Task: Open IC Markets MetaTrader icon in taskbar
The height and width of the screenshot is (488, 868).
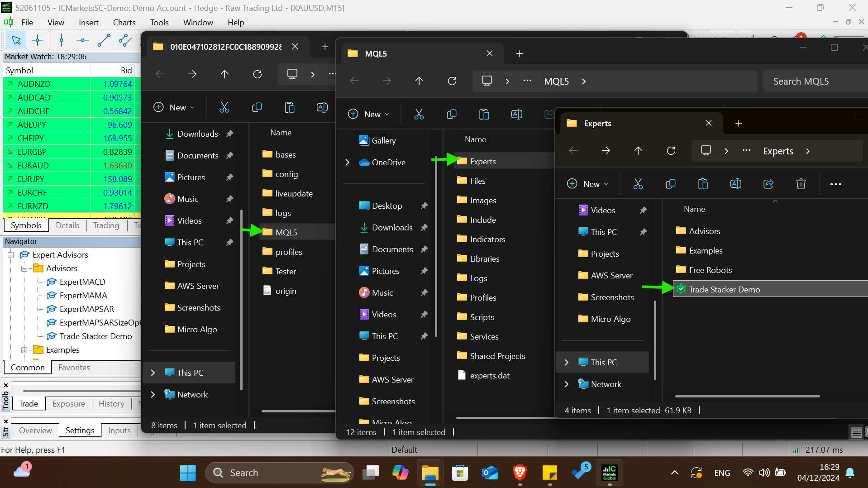Action: [x=610, y=473]
